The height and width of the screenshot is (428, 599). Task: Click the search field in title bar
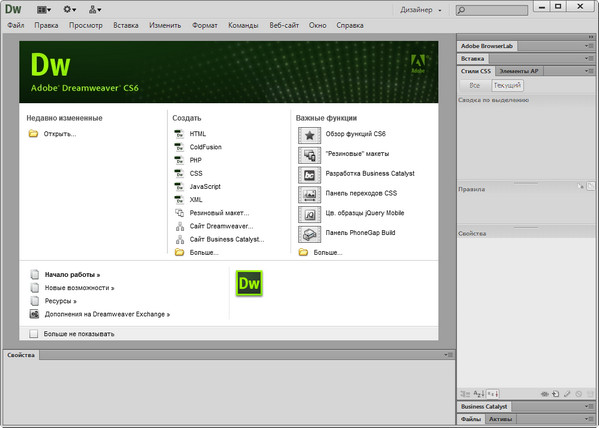492,10
